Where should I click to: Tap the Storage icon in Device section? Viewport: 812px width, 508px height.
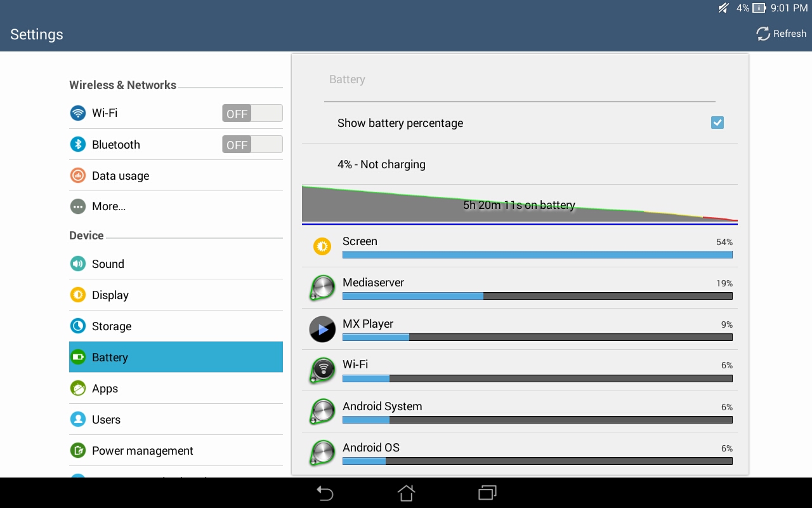[x=77, y=326]
